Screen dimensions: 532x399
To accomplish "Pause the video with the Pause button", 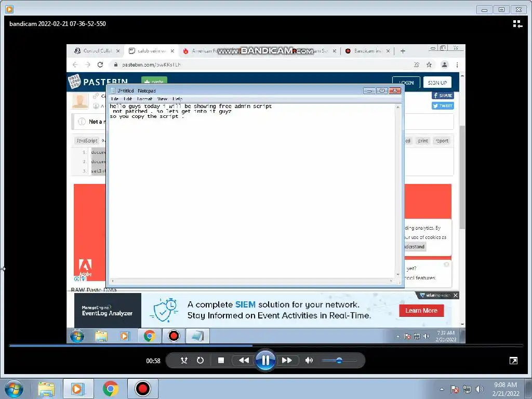I will tap(265, 361).
